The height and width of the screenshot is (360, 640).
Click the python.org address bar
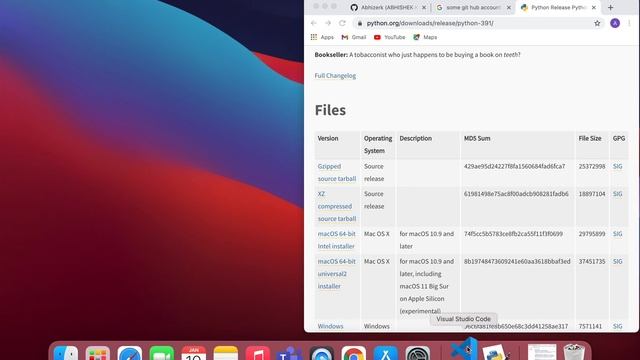(x=478, y=23)
